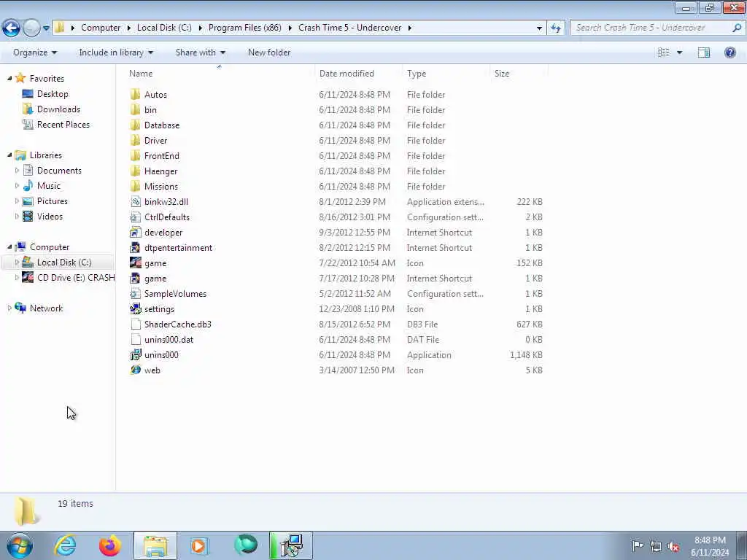Expand the Documents library node
The width and height of the screenshot is (747, 560).
(x=18, y=170)
